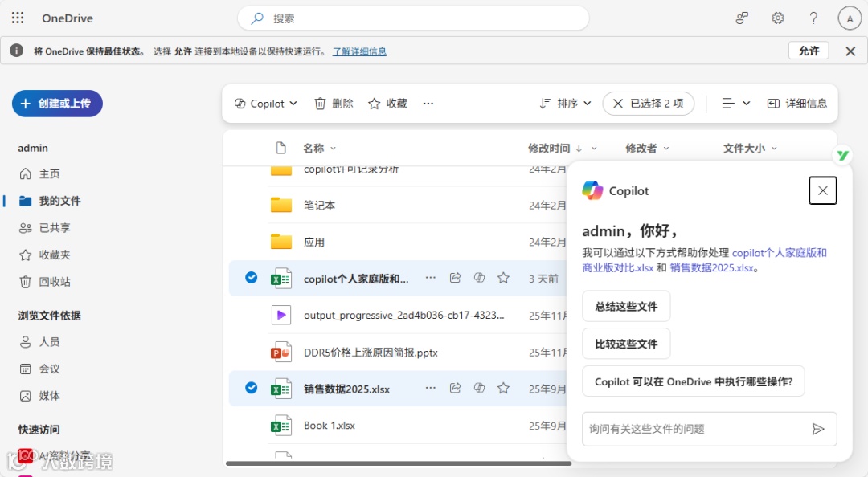Click the 允许 button in banner
This screenshot has height=477, width=868.
point(809,51)
